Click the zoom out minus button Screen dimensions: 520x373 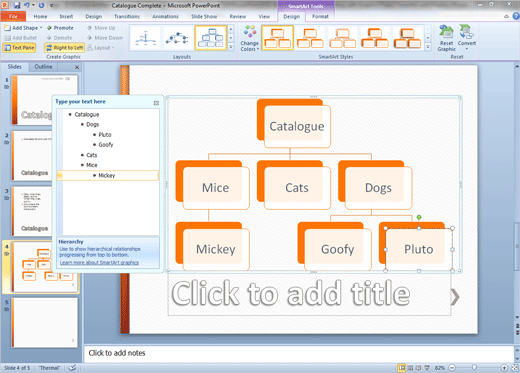[x=452, y=368]
